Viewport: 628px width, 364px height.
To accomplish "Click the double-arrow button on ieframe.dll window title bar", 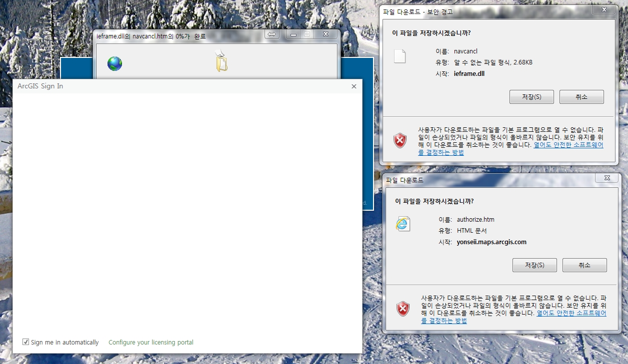I will (272, 34).
